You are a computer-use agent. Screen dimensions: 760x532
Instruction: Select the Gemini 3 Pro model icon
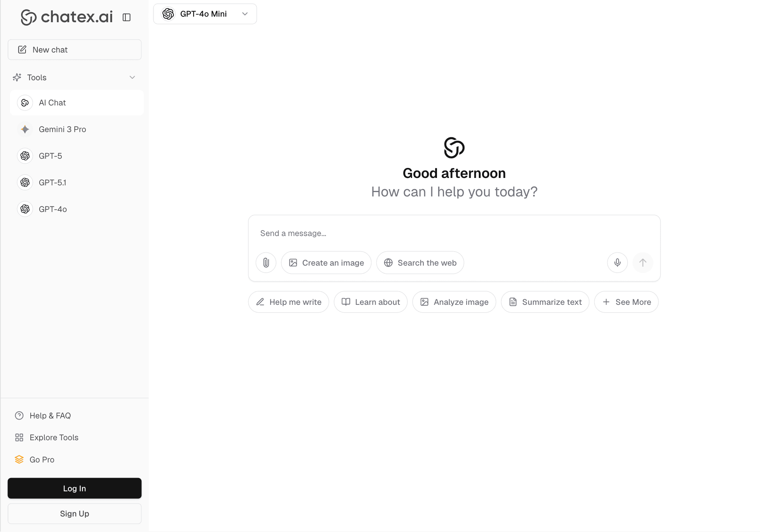[x=24, y=129]
